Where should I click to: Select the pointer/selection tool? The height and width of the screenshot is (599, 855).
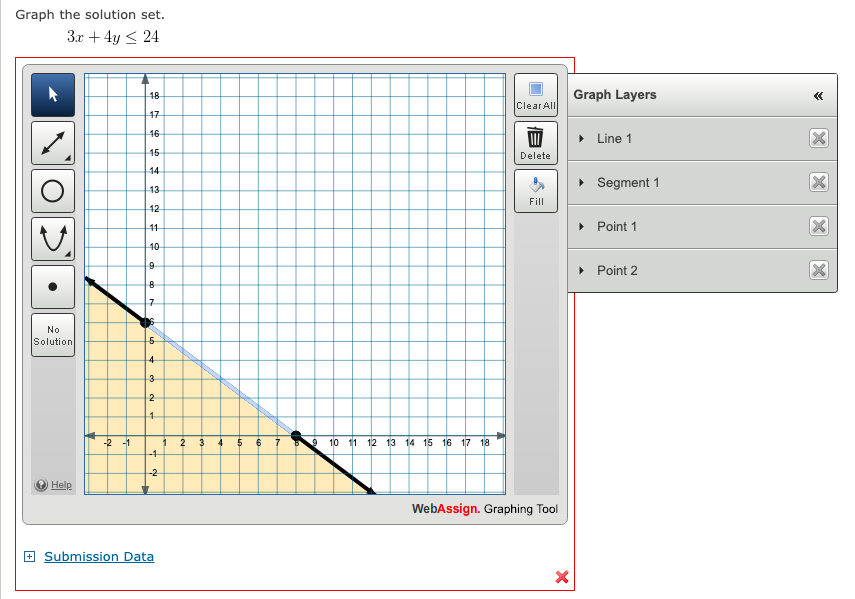click(52, 94)
